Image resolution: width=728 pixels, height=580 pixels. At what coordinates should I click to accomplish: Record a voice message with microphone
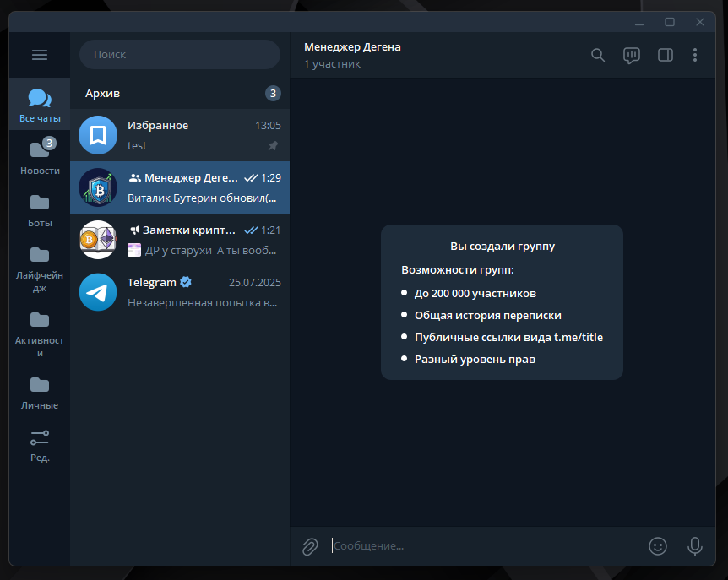tap(694, 546)
